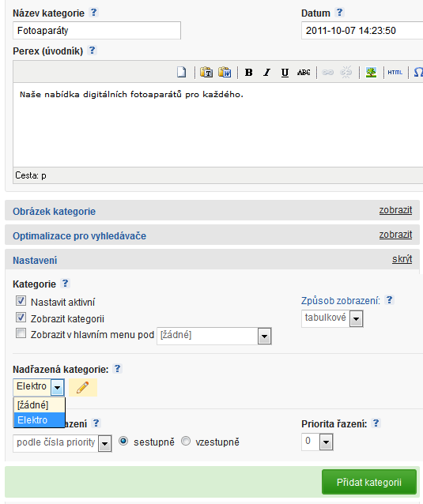423x504 pixels.
Task: Open the podle čísla priority dropdown
Action: (62, 443)
